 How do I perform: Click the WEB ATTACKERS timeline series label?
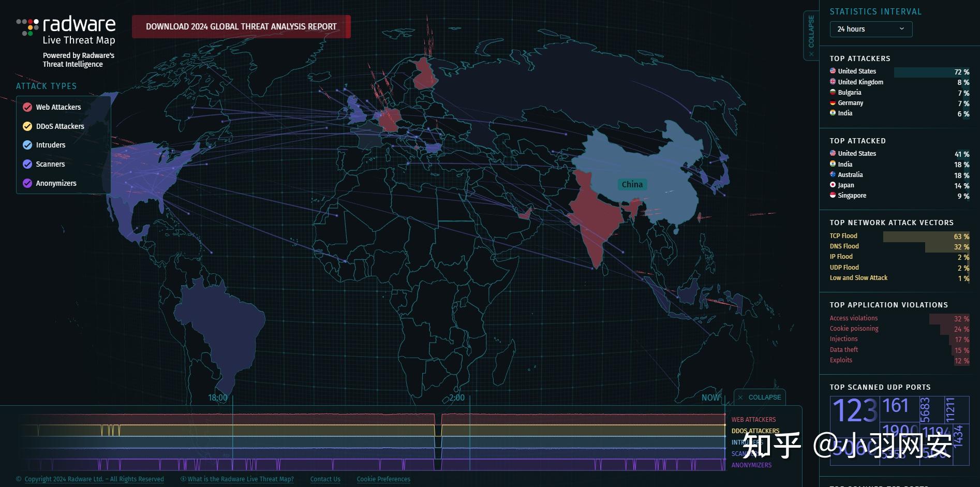(753, 420)
